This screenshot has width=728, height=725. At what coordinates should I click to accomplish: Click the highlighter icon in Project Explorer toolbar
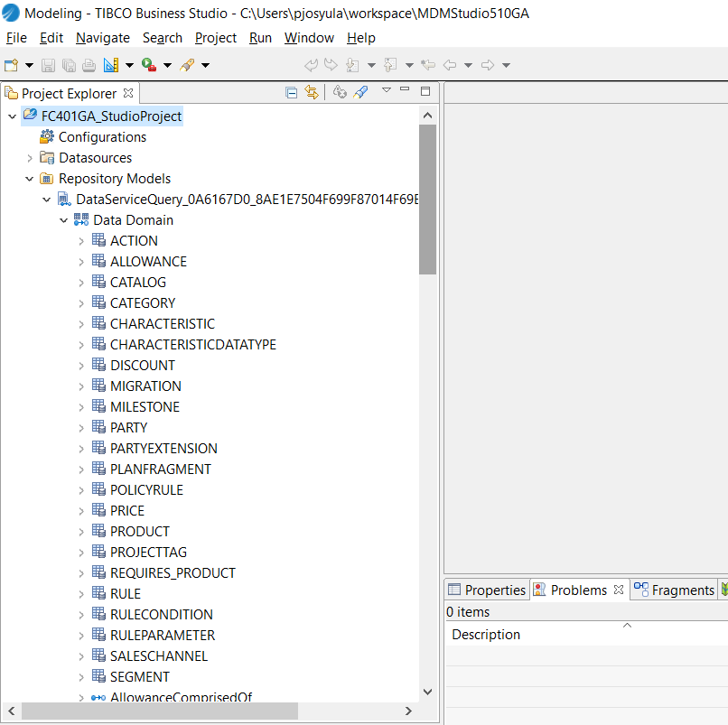click(x=360, y=92)
